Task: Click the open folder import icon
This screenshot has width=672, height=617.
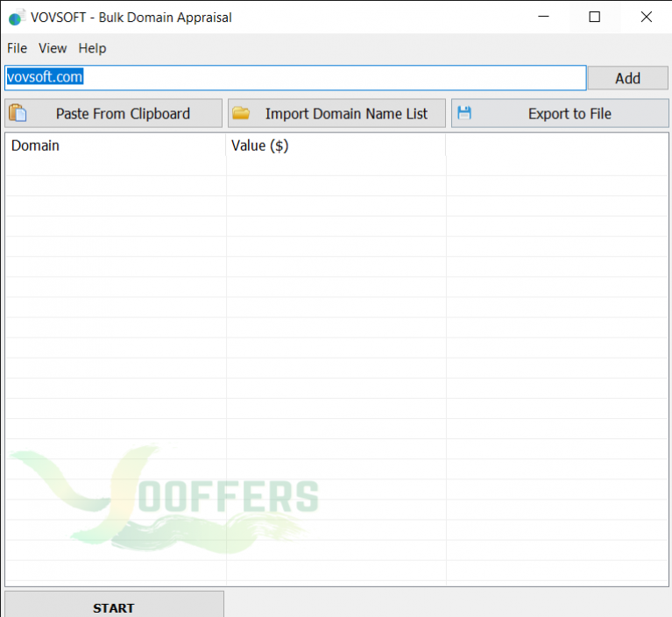Action: pyautogui.click(x=241, y=113)
